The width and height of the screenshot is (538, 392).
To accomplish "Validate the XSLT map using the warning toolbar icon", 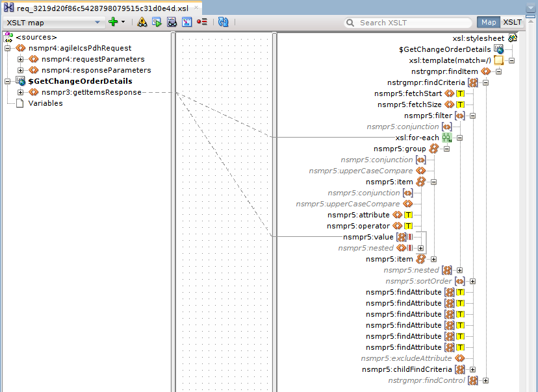I will 142,21.
